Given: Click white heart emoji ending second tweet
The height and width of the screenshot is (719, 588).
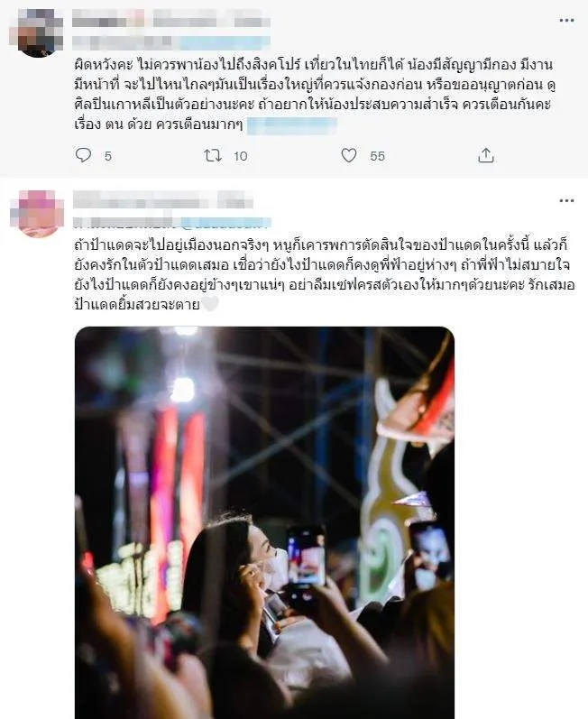Looking at the screenshot, I should (210, 304).
